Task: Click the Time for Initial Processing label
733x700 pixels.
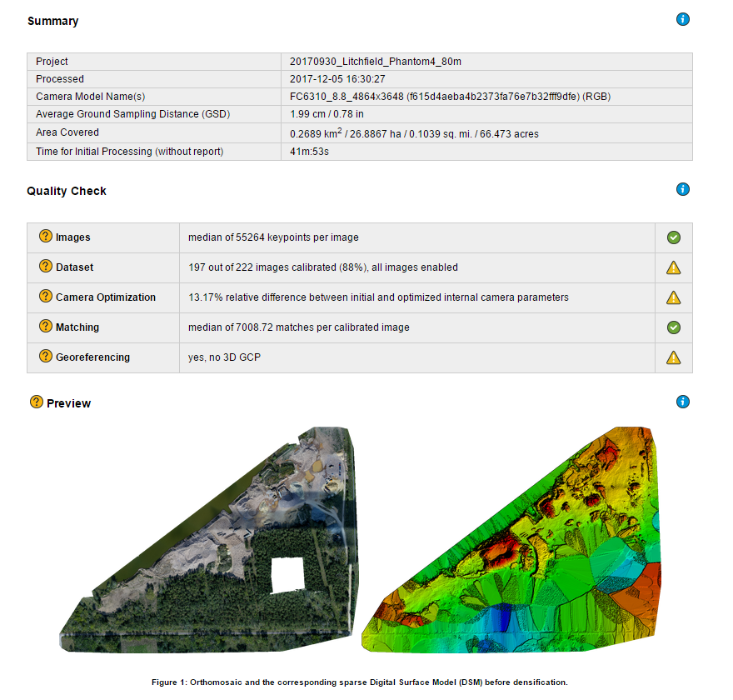Action: (x=129, y=152)
